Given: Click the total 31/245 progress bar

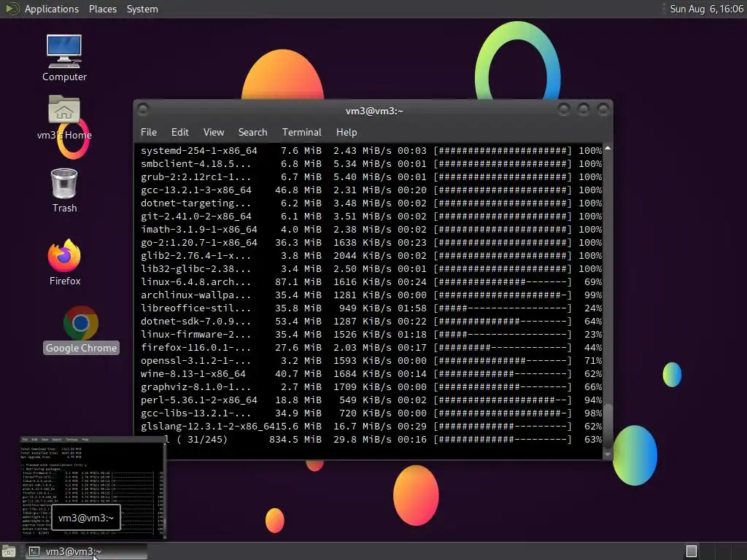Looking at the screenshot, I should pos(502,440).
